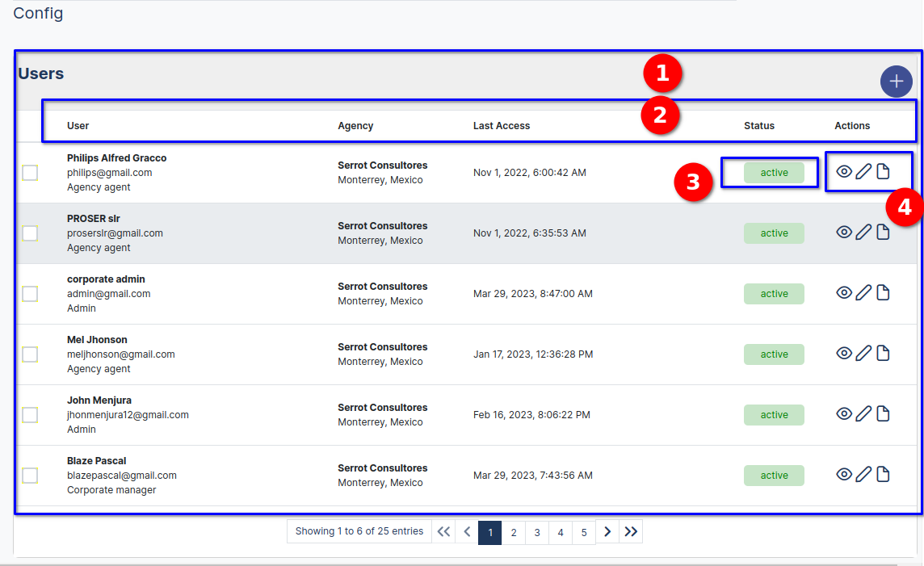Click the plus icon to add a user
The height and width of the screenshot is (566, 924).
pyautogui.click(x=896, y=81)
